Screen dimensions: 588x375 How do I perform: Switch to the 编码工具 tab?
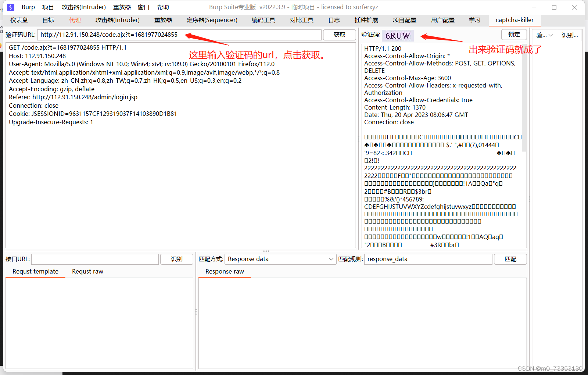point(263,20)
